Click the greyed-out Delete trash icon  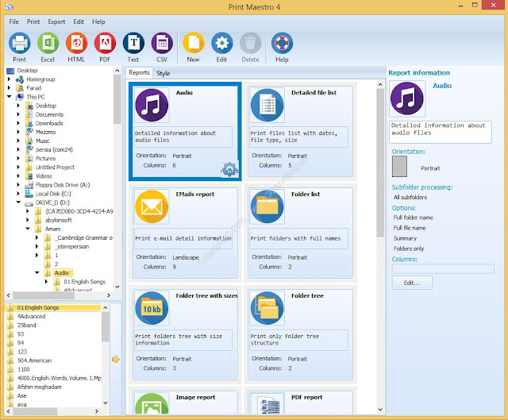pos(251,43)
